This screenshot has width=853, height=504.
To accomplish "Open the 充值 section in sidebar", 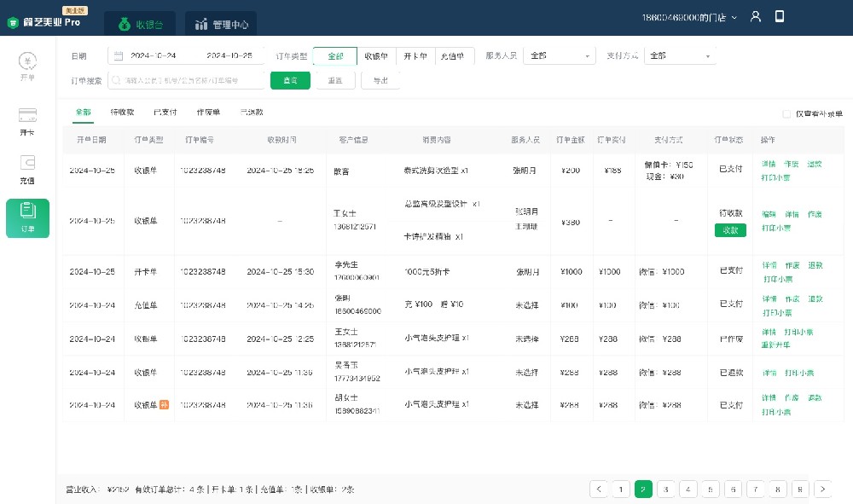I will pyautogui.click(x=27, y=167).
